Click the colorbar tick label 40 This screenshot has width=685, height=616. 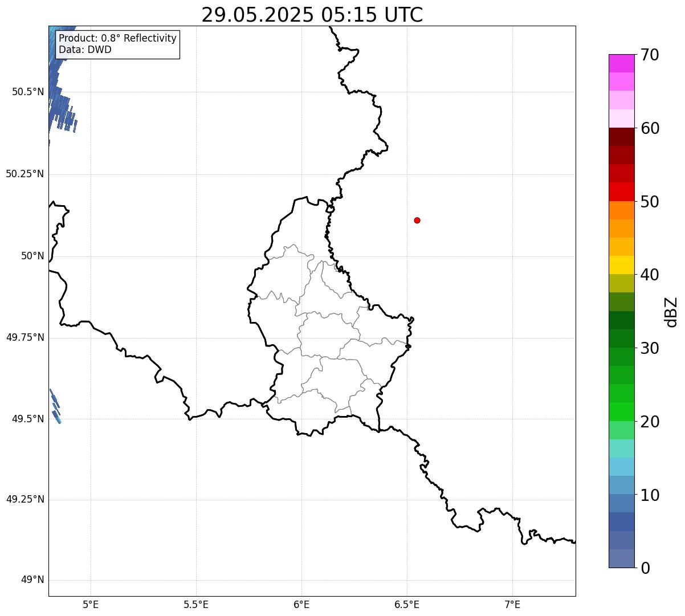pos(650,275)
